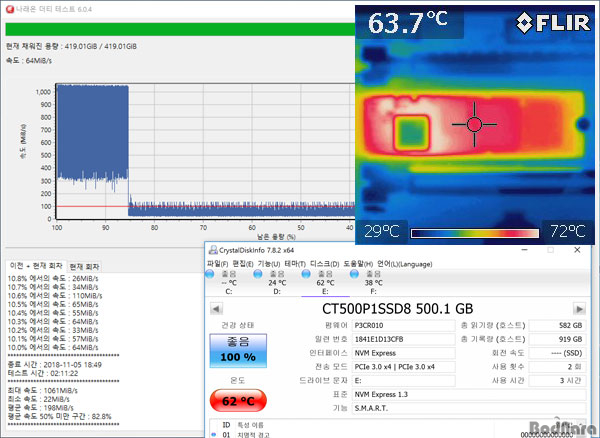This screenshot has width=600, height=438.
Task: Click the SMART ID column header
Action: [x=227, y=425]
